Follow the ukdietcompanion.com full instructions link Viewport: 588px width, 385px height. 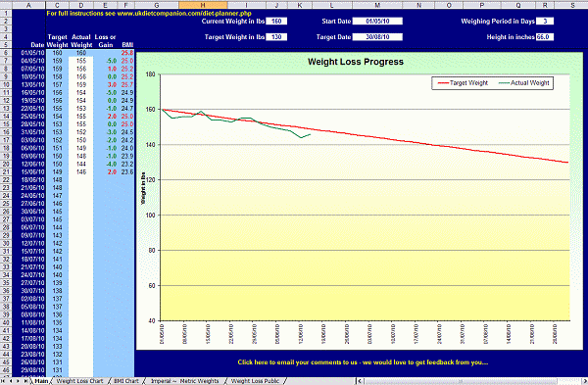149,14
